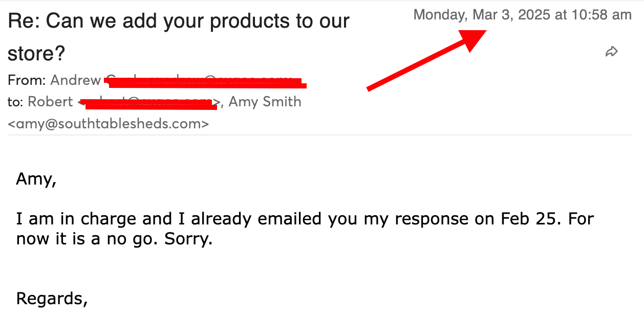Select the sender name Andrew
The width and height of the screenshot is (644, 318).
75,80
